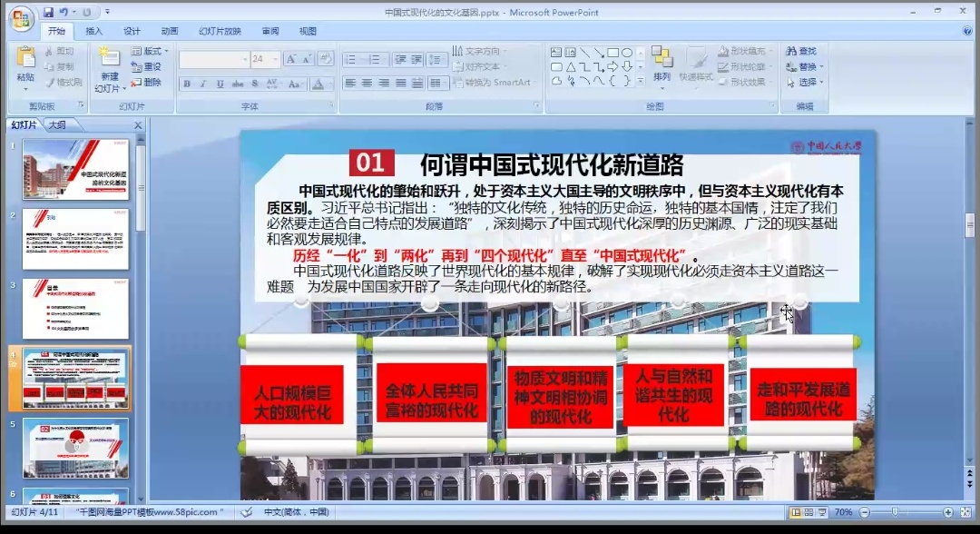
Task: Switch to the Outline (大纲) pane tab
Action: pos(56,125)
